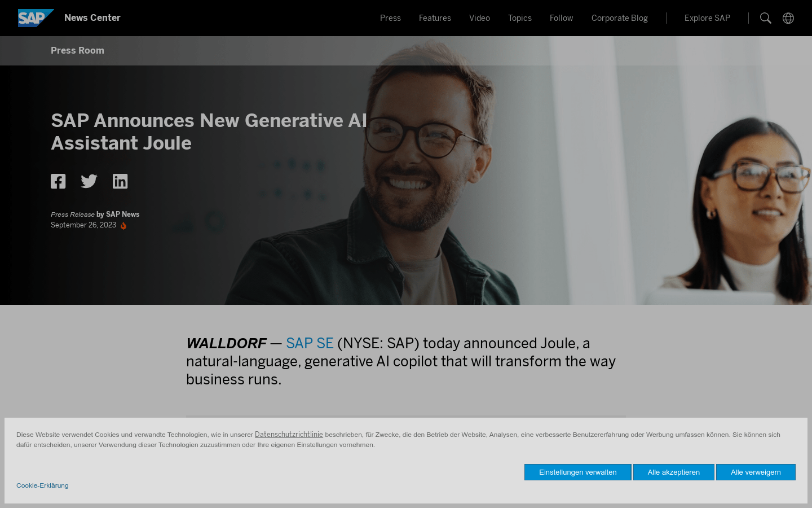This screenshot has width=812, height=508.
Task: Open the Press Room breadcrumb
Action: click(x=77, y=51)
